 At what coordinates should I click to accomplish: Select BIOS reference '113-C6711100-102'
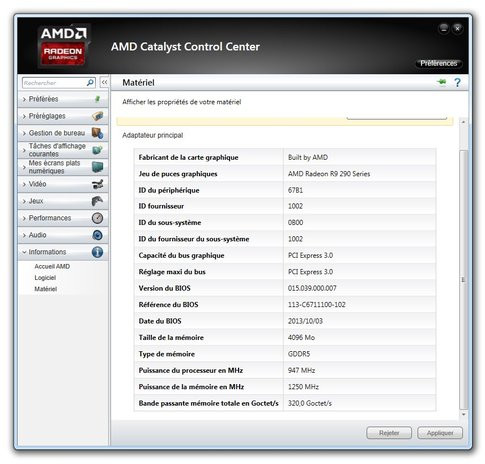(317, 305)
